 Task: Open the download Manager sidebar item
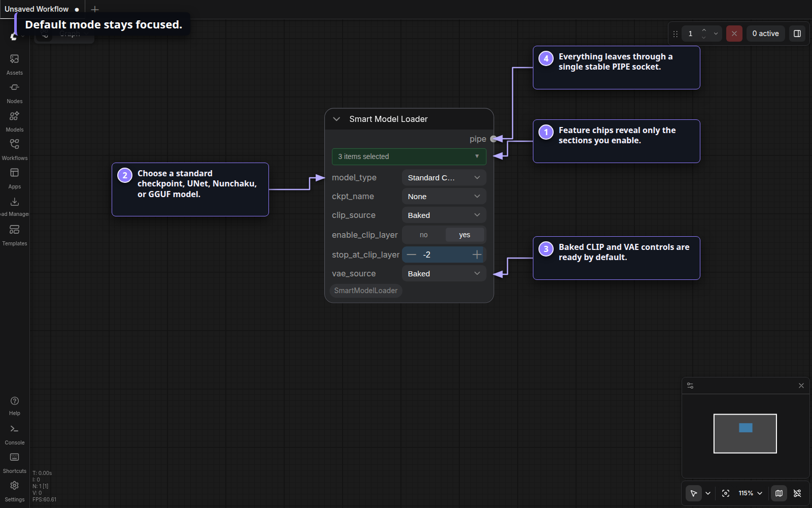14,206
